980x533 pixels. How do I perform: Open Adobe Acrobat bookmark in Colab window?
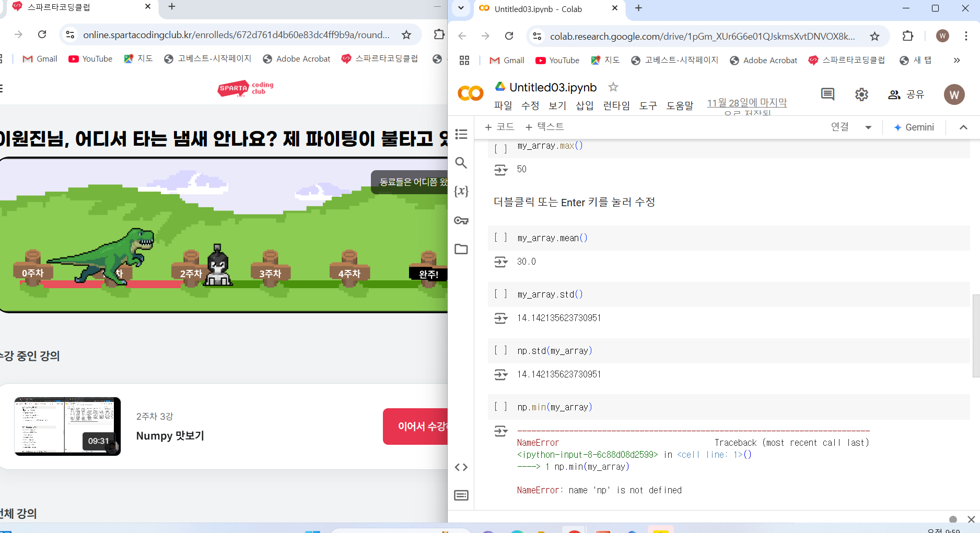[764, 61]
